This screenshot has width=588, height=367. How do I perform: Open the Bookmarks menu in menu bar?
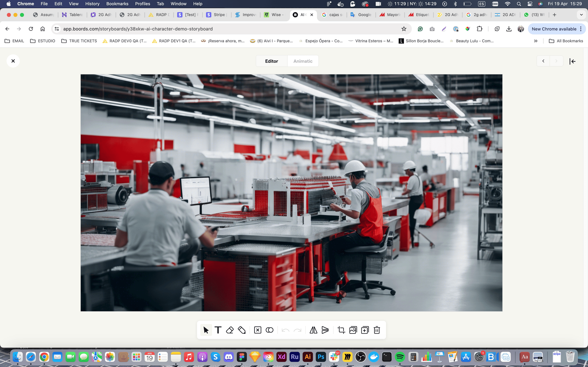[117, 4]
